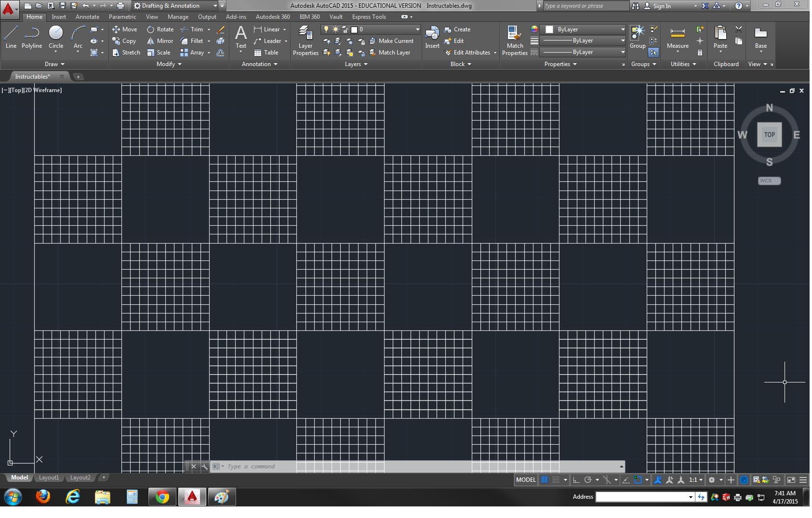The height and width of the screenshot is (518, 812).
Task: Open the Annotate ribbon tab
Action: pyautogui.click(x=87, y=17)
